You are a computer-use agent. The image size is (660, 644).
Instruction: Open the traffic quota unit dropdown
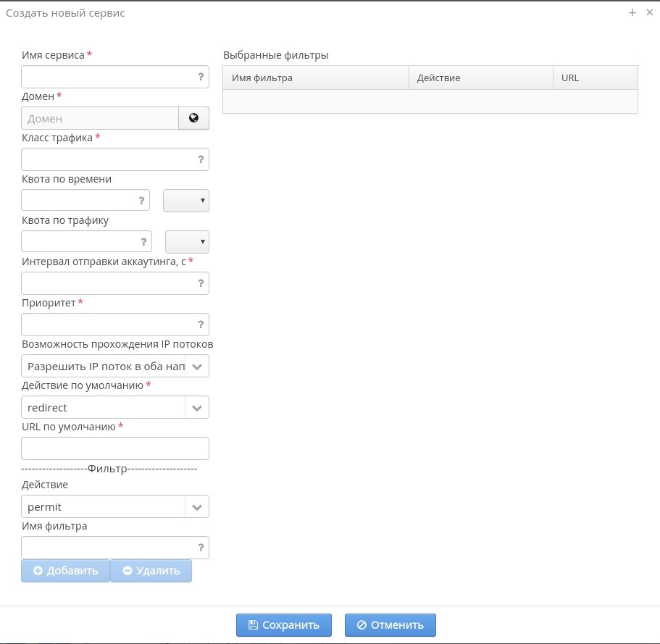point(188,242)
